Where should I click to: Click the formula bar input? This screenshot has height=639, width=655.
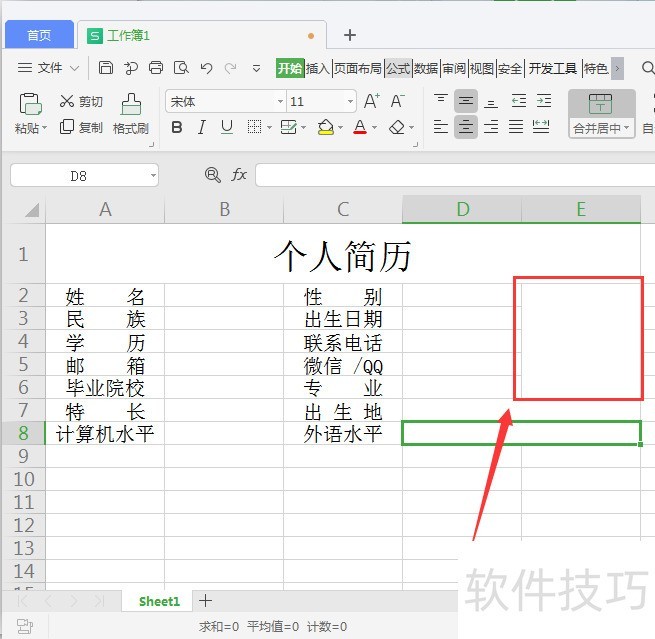coord(455,175)
